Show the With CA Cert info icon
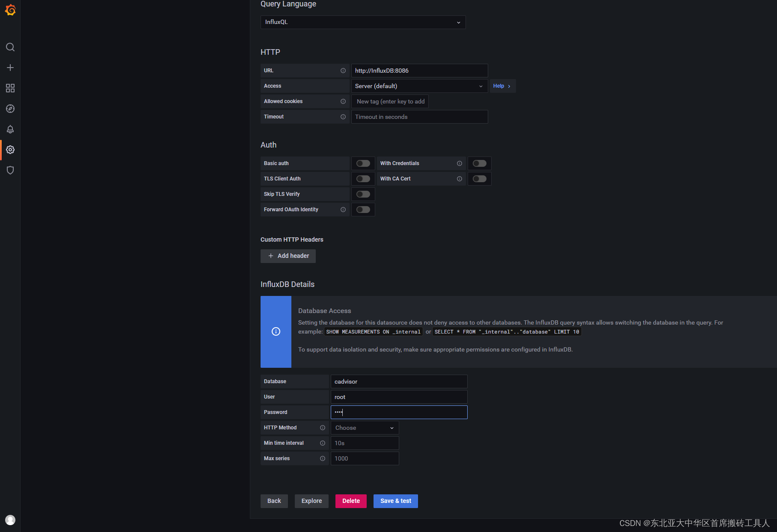This screenshot has height=532, width=777. click(x=460, y=179)
